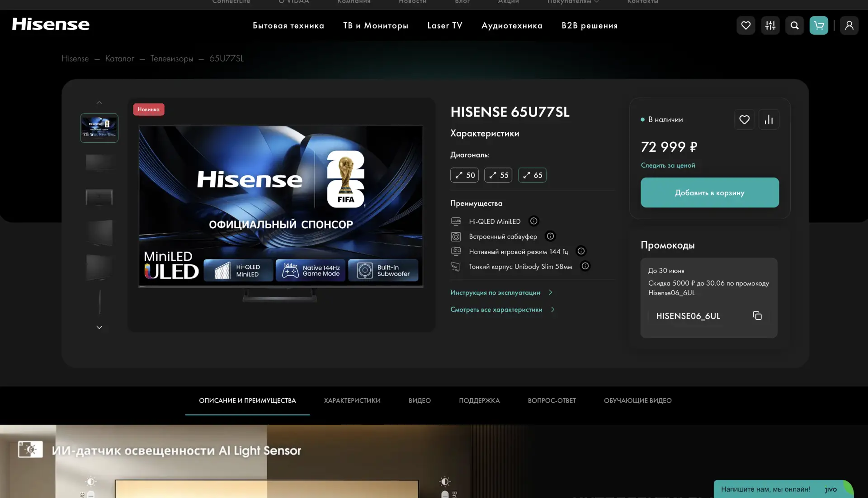868x498 pixels.
Task: Click the 65U77SL breadcrumb text
Action: coord(226,59)
